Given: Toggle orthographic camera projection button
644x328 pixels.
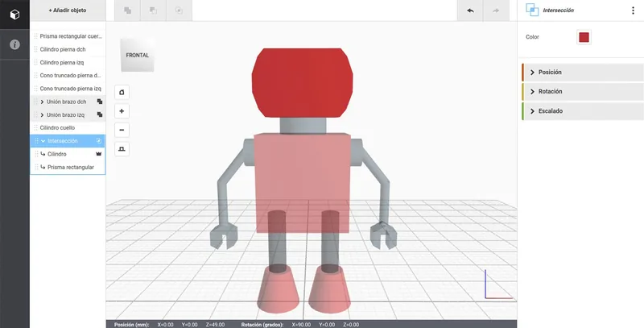Looking at the screenshot, I should (122, 149).
